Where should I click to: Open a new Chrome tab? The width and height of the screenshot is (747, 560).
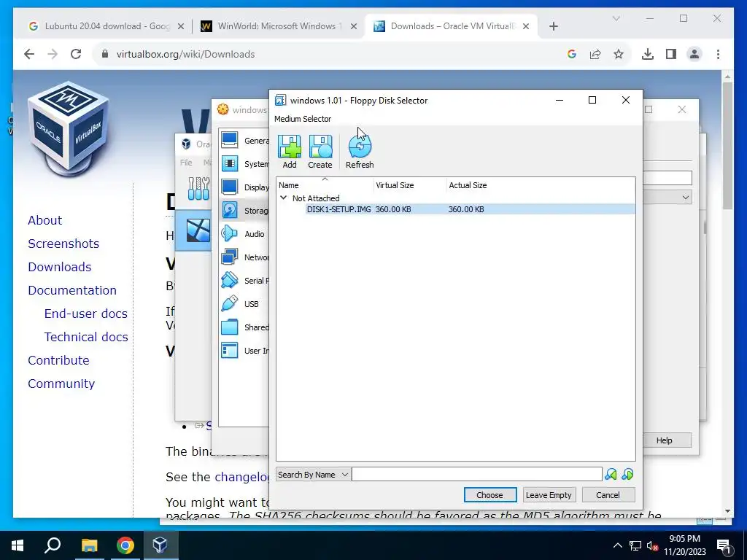553,26
